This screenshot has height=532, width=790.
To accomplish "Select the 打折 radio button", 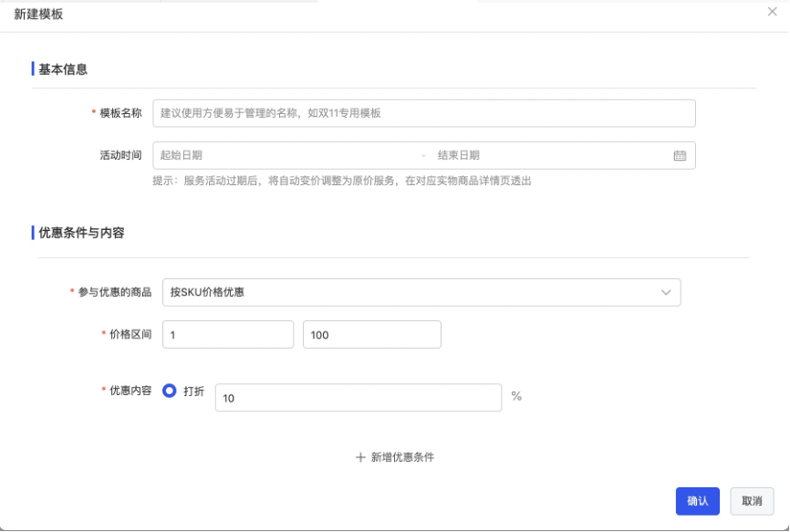I will (x=170, y=391).
